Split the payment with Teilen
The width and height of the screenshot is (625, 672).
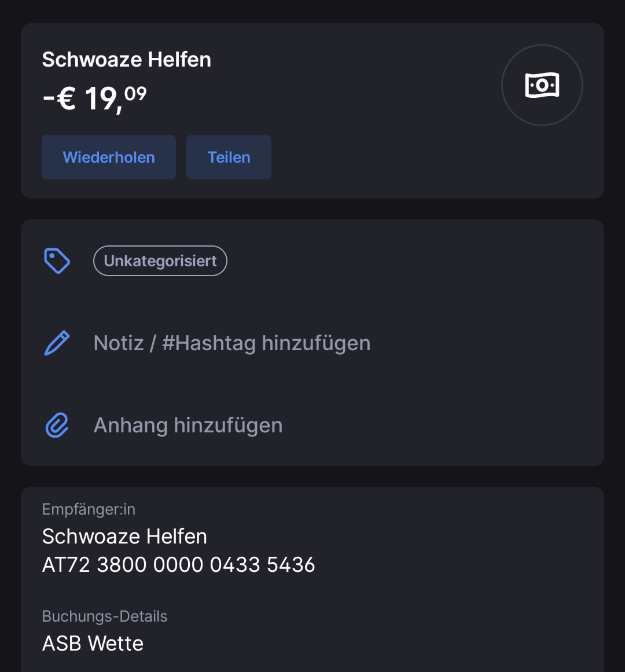pyautogui.click(x=229, y=157)
